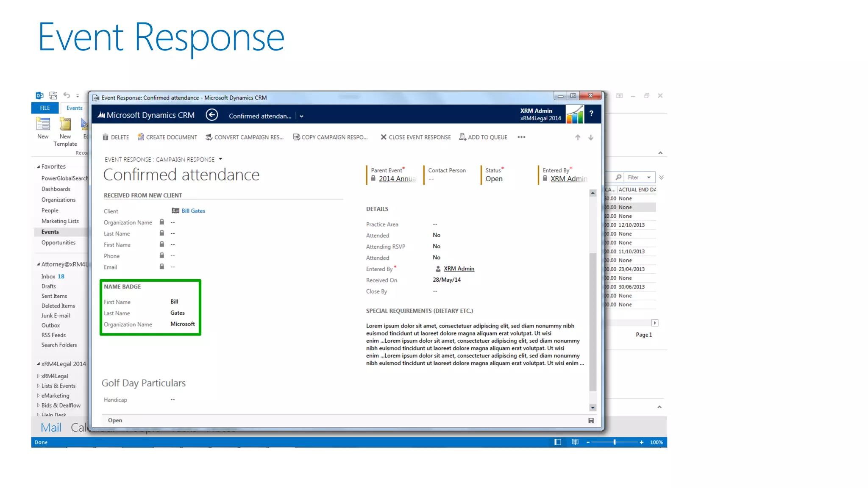
Task: Go to next record with down arrow
Action: [591, 138]
